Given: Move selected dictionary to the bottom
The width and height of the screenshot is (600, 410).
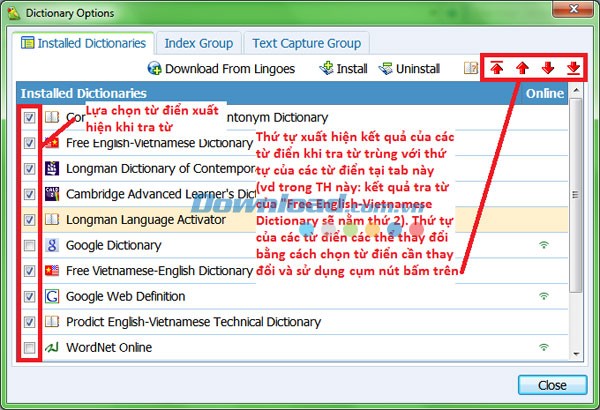Looking at the screenshot, I should point(572,68).
